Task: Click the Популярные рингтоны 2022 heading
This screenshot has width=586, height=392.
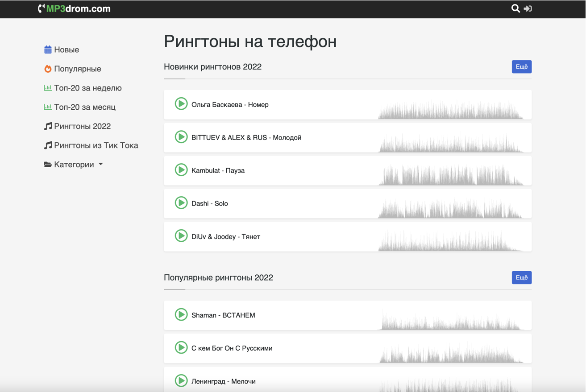Action: point(218,278)
